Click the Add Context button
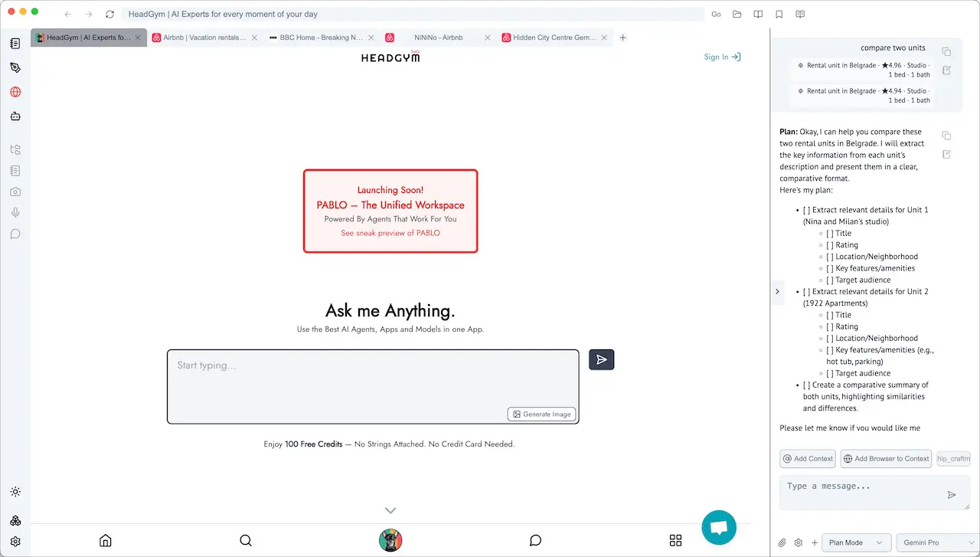Screen dimensions: 980x557 (x=808, y=458)
